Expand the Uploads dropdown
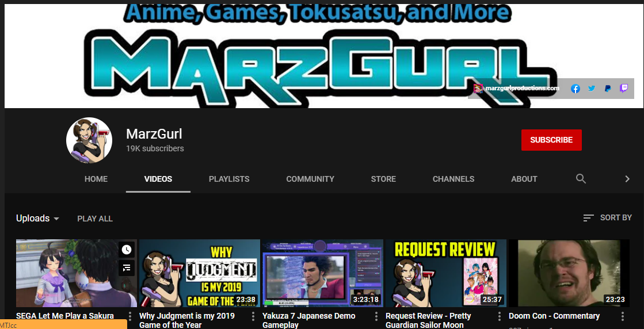644x329 pixels. [37, 218]
